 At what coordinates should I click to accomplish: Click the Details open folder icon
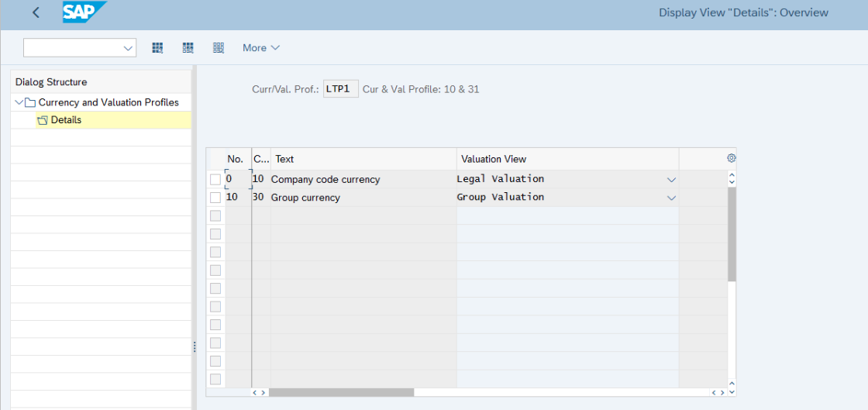tap(43, 120)
